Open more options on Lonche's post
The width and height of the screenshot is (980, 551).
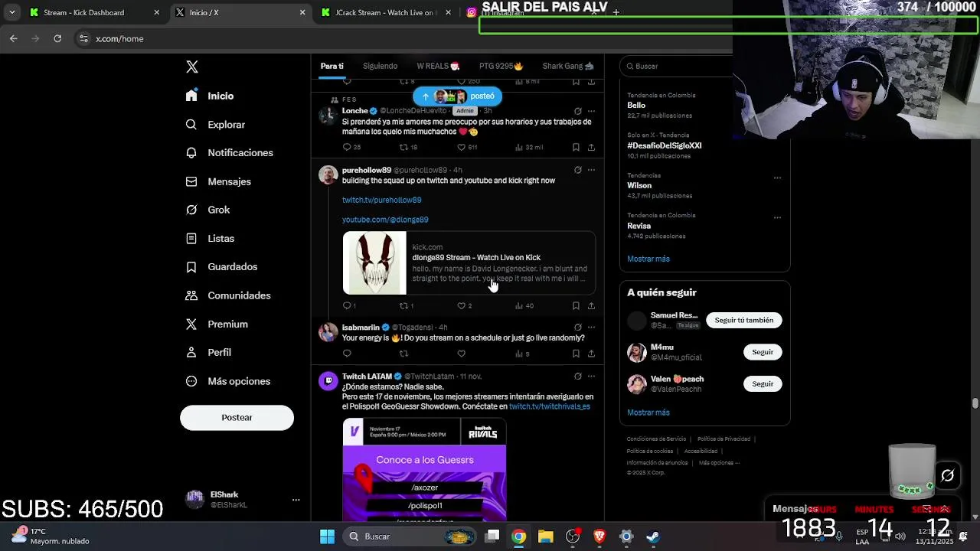(x=591, y=111)
